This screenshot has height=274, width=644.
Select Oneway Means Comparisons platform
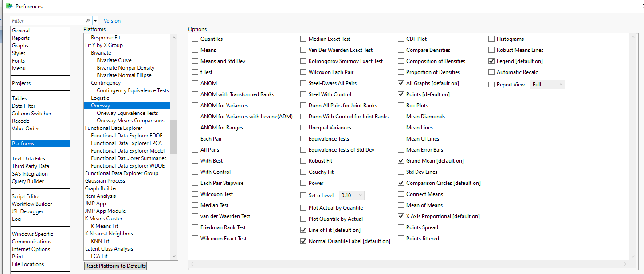click(x=130, y=121)
